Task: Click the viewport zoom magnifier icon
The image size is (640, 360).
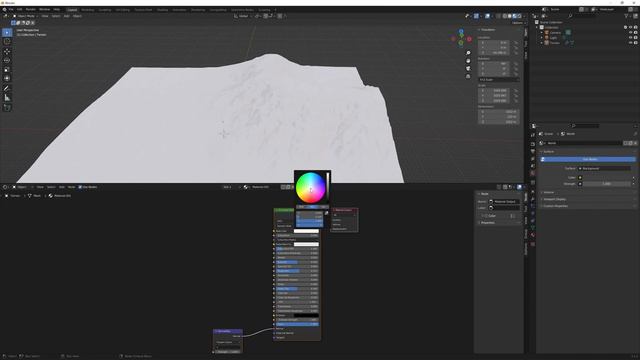Action: coord(468,53)
